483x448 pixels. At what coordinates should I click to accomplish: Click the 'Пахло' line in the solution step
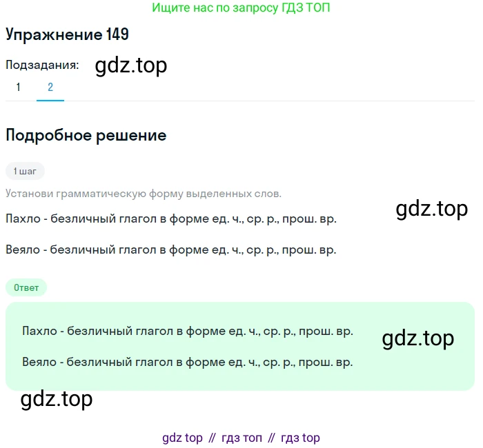pos(171,218)
